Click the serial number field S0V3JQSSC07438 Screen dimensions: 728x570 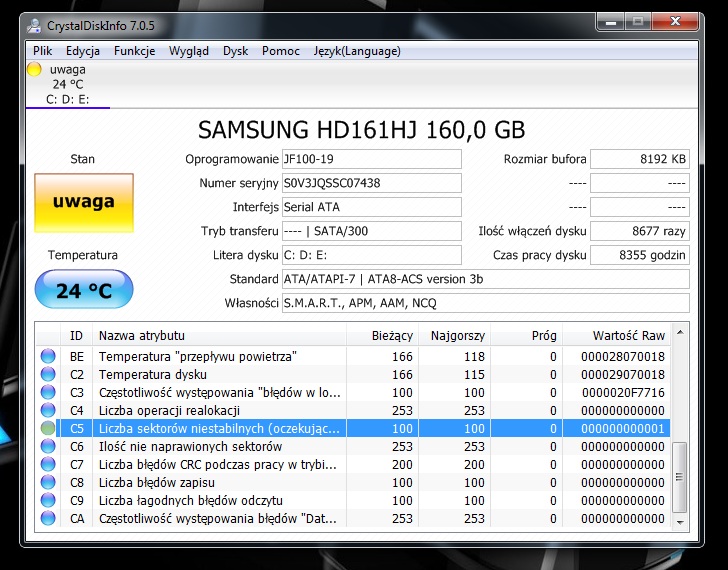tap(371, 183)
